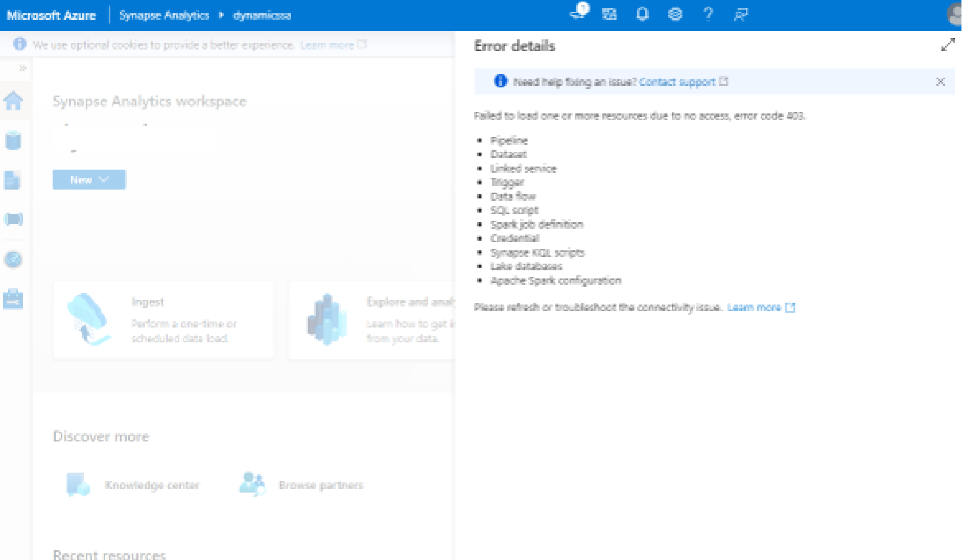
Task: Open the user account avatar
Action: click(956, 14)
